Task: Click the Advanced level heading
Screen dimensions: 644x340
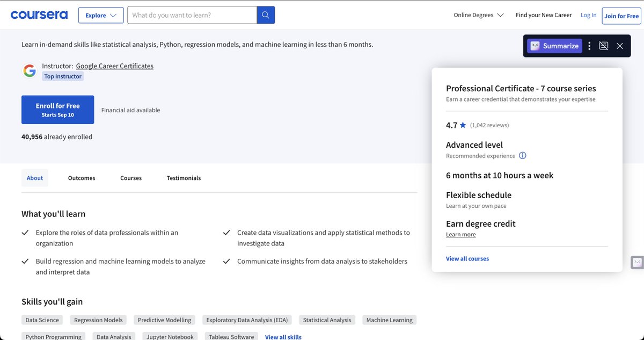Action: point(474,144)
